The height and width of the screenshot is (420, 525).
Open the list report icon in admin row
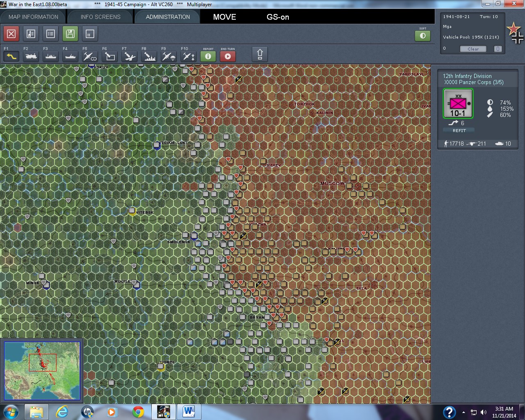click(x=51, y=34)
